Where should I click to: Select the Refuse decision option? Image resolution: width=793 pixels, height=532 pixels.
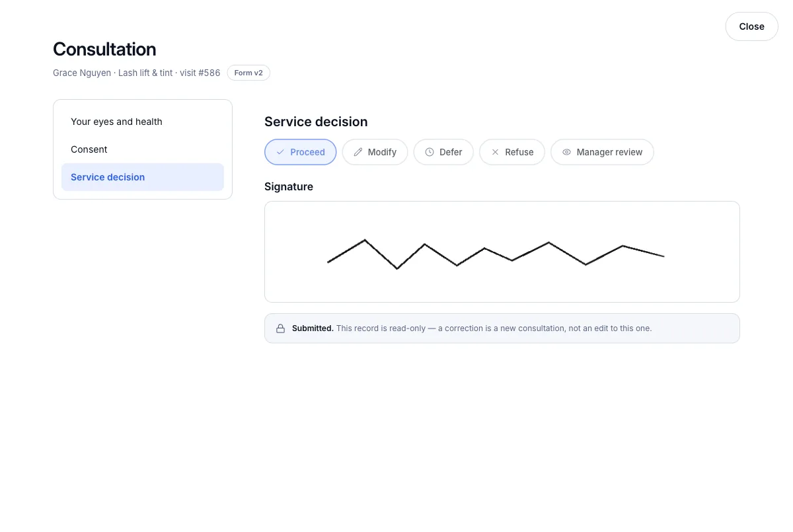[512, 152]
